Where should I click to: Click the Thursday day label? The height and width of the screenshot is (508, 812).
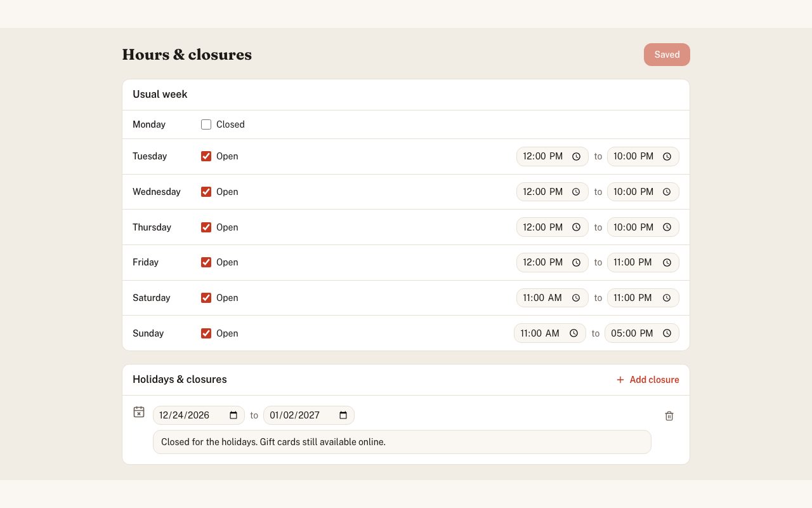152,227
